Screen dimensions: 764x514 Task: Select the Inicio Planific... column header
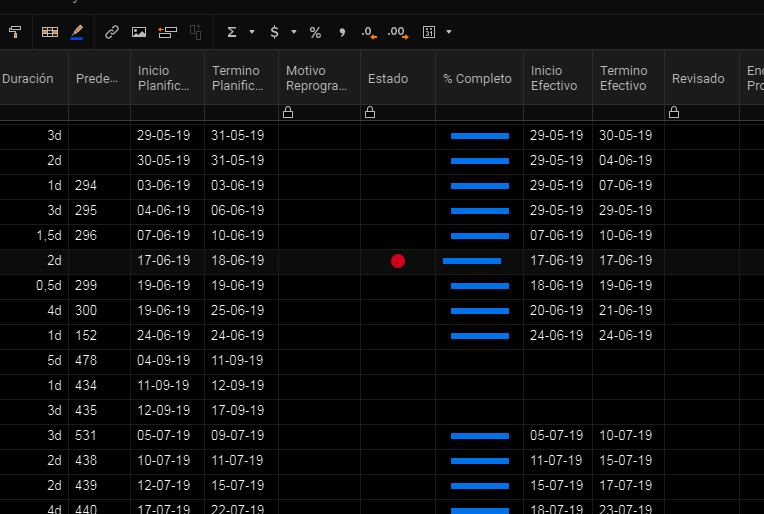168,78
